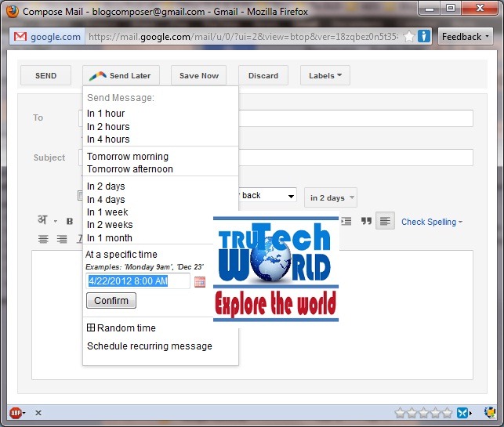Click the Firefox logo in the title bar

pyautogui.click(x=13, y=12)
